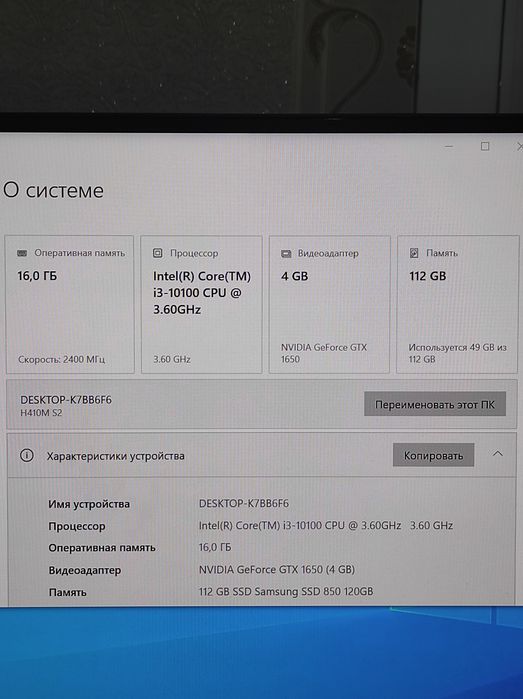Click the NVIDIA GeForce GTX 1650 text in the card
This screenshot has width=523, height=699.
(x=324, y=353)
